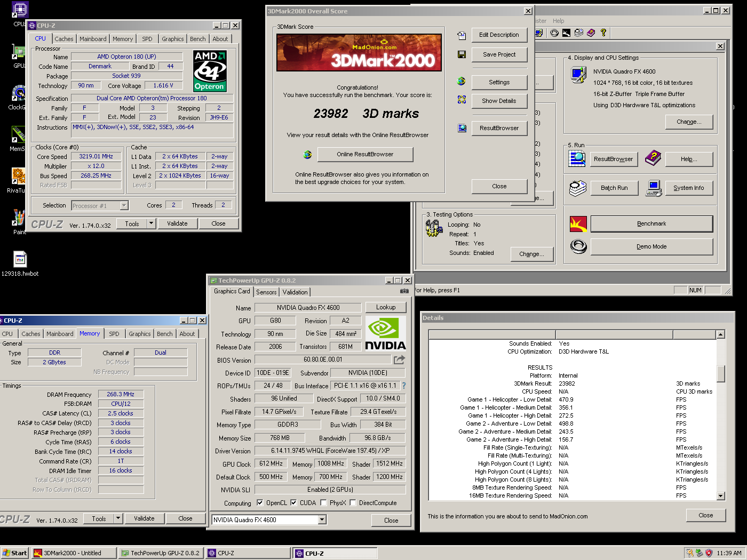Click the 23982 3D marks score text
The height and width of the screenshot is (560, 747).
366,114
